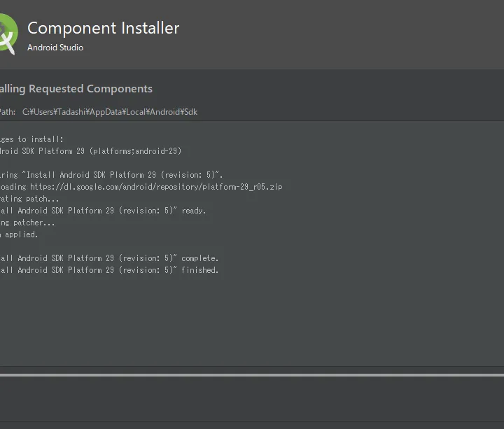Click the SDK path text field
The width and height of the screenshot is (504, 429).
pyautogui.click(x=110, y=112)
